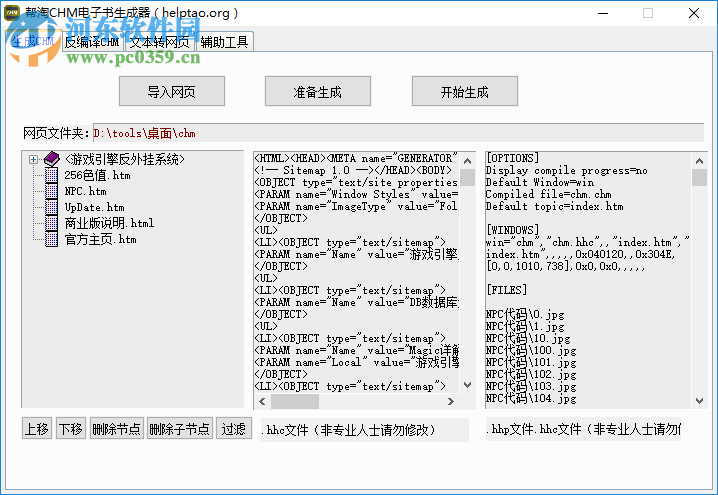718x495 pixels.
Task: Minimize the 帮淘CHM电子书生成器 window
Action: point(603,13)
